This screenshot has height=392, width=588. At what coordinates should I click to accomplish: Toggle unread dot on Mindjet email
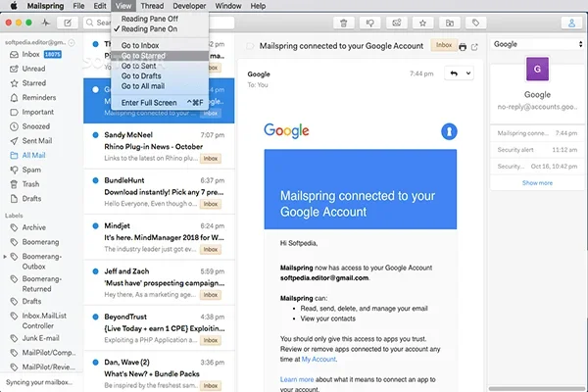click(x=95, y=225)
